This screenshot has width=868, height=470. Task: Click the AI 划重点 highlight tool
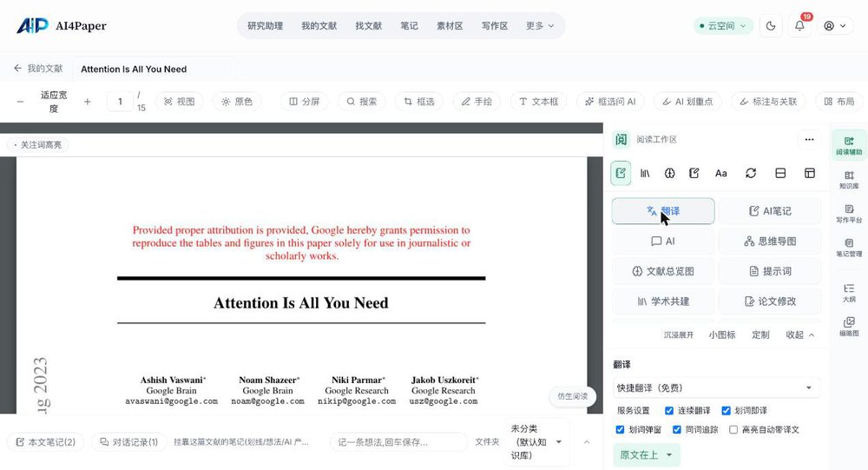coord(687,102)
